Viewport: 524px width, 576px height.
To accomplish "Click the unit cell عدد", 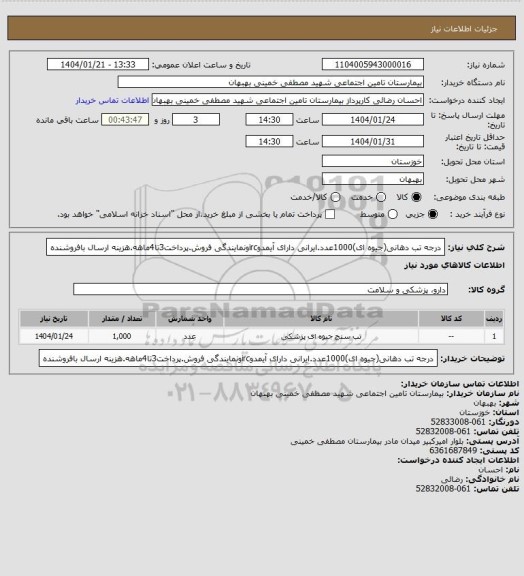I will coord(190,336).
